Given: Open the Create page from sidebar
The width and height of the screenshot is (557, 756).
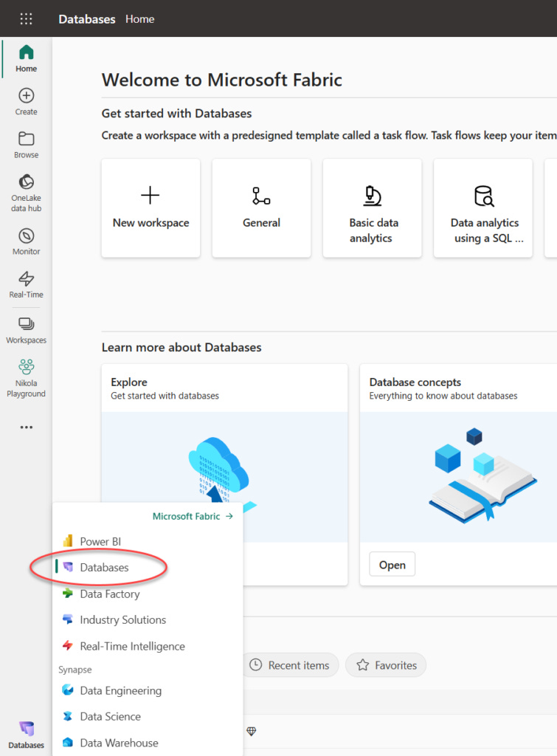Looking at the screenshot, I should [26, 102].
